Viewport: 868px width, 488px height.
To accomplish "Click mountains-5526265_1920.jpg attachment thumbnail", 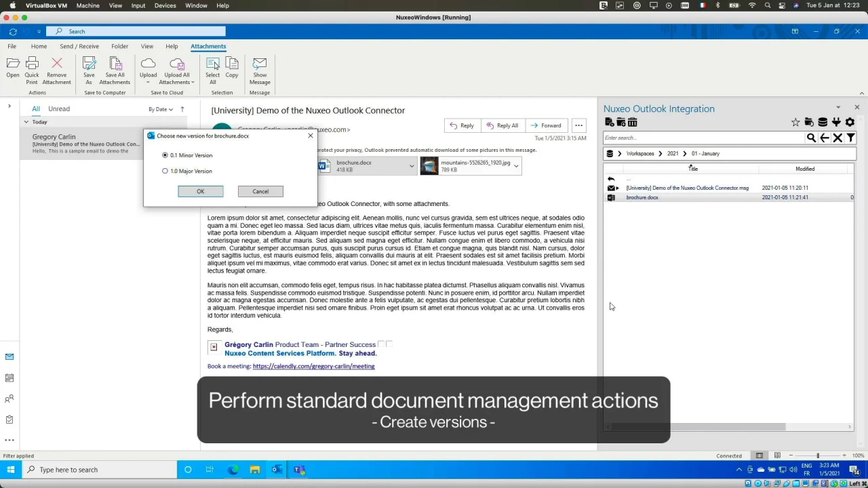I will point(429,166).
